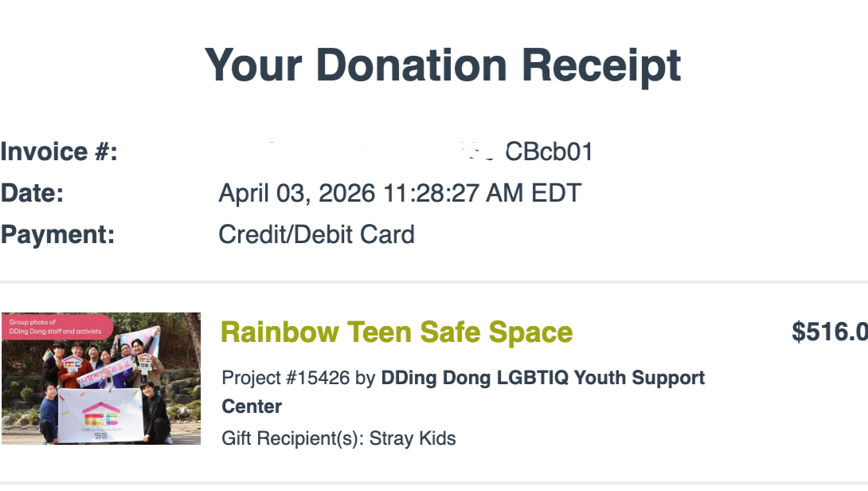The height and width of the screenshot is (491, 868).
Task: Click the Gift Recipient(s) label
Action: (x=293, y=438)
